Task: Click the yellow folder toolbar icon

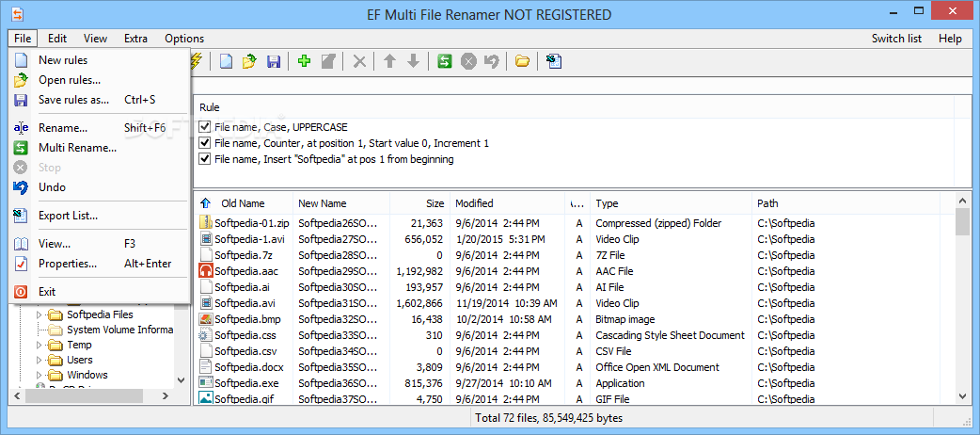Action: [523, 61]
